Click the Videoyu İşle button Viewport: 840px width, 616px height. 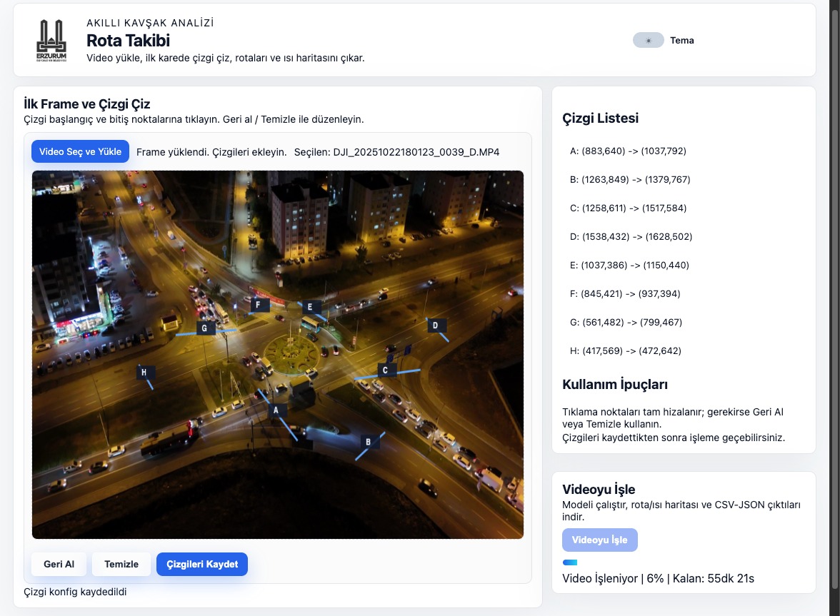pos(599,540)
